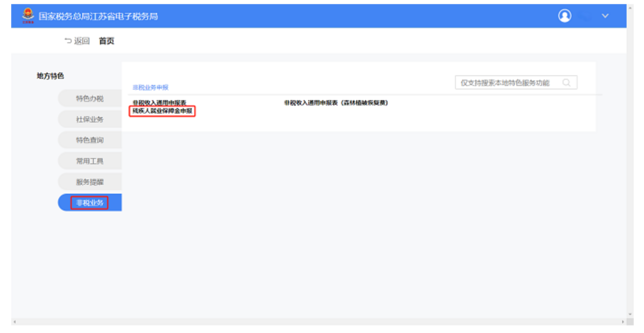Open 非税收入通用申报表（森林植被恢复费） link
This screenshot has width=644, height=333.
[x=336, y=103]
